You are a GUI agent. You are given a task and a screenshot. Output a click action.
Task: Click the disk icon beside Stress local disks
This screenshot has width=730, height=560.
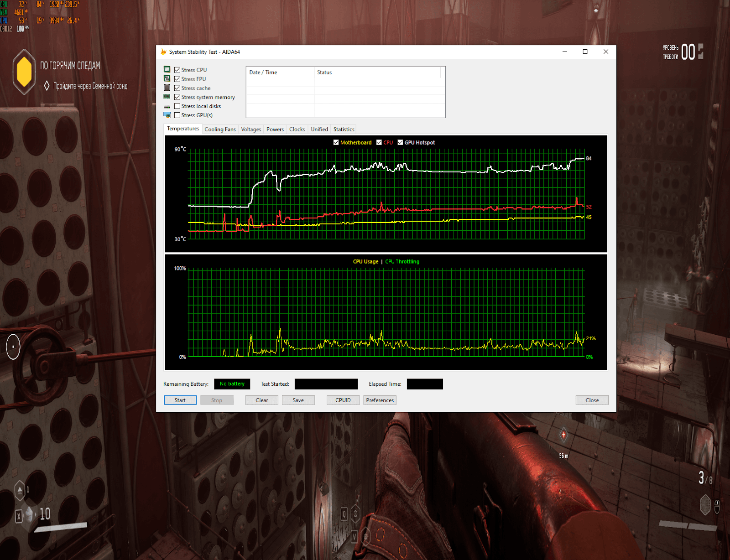[167, 106]
